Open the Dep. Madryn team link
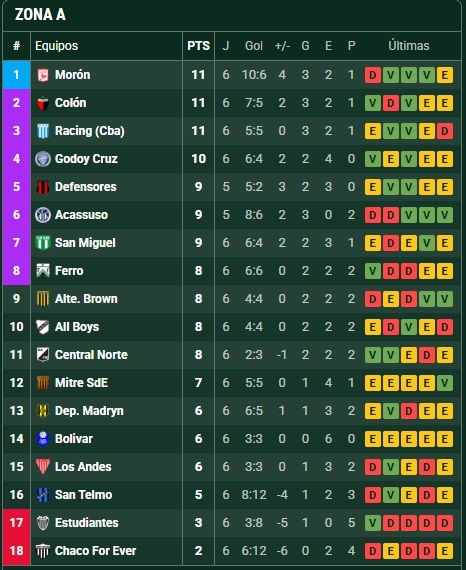 (89, 411)
